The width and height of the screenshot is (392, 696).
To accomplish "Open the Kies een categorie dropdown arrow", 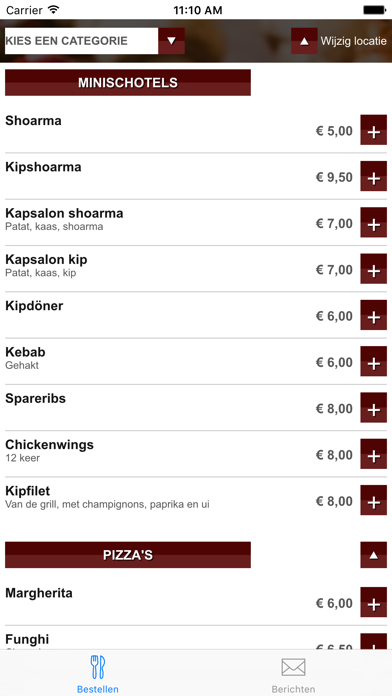I will (171, 41).
